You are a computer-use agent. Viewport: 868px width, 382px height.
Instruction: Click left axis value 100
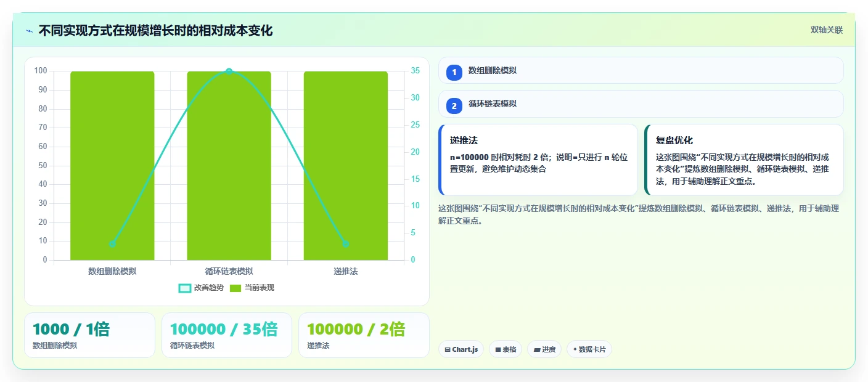tap(41, 71)
